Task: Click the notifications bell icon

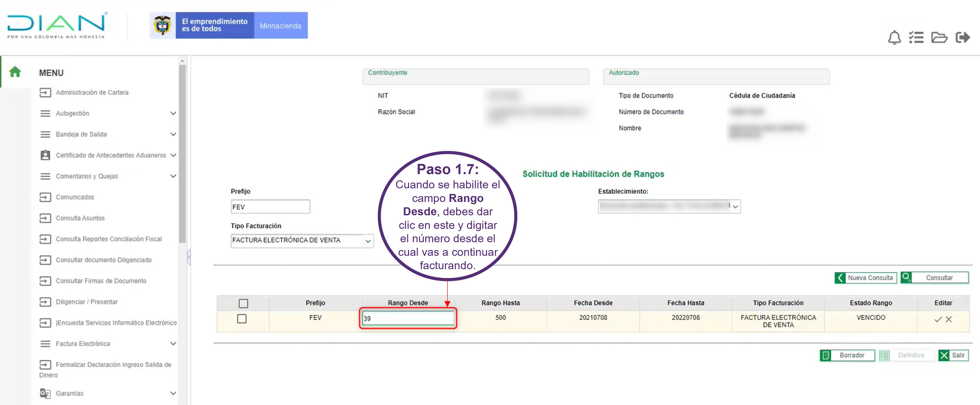Action: 894,38
